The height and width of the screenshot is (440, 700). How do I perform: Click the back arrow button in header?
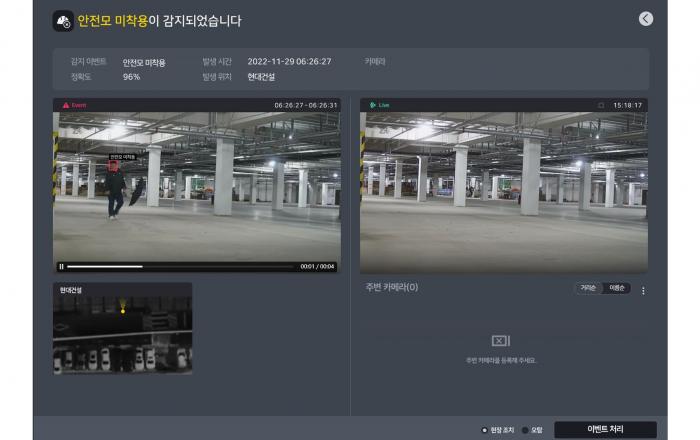645,19
